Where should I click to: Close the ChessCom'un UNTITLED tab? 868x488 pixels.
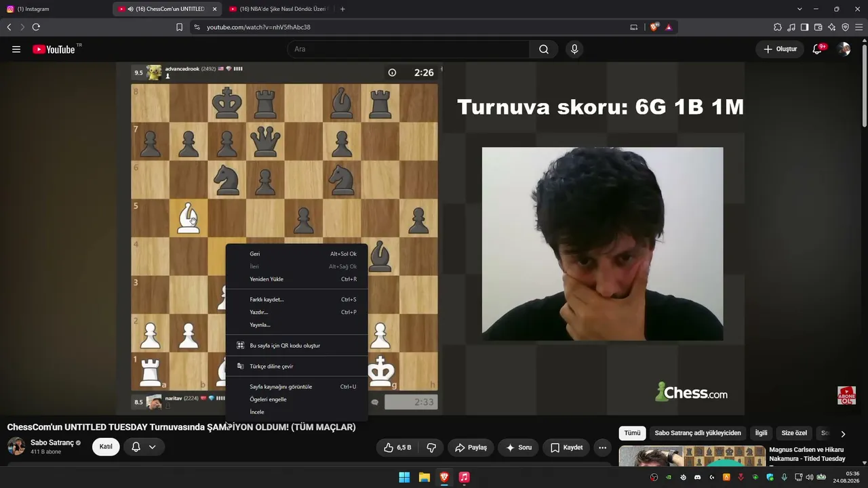click(215, 9)
